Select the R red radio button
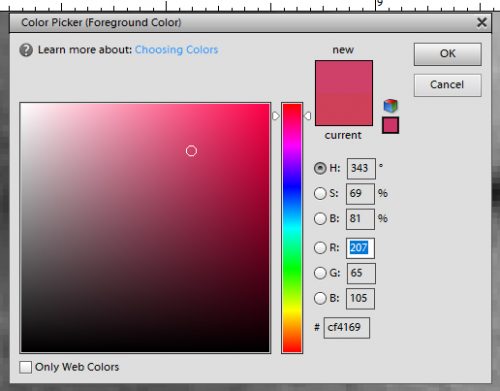Viewport: 500px width, 391px height. click(x=320, y=248)
